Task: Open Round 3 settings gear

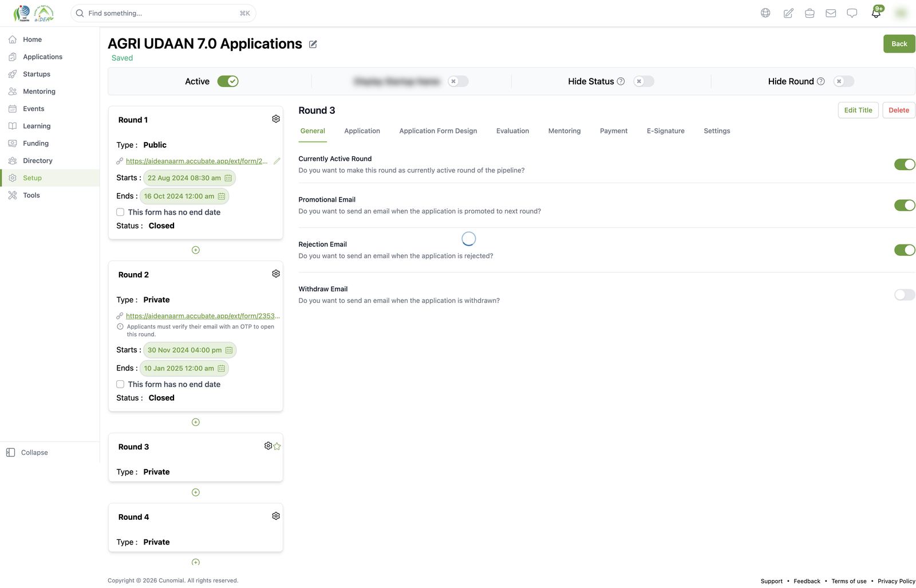Action: 268,445
